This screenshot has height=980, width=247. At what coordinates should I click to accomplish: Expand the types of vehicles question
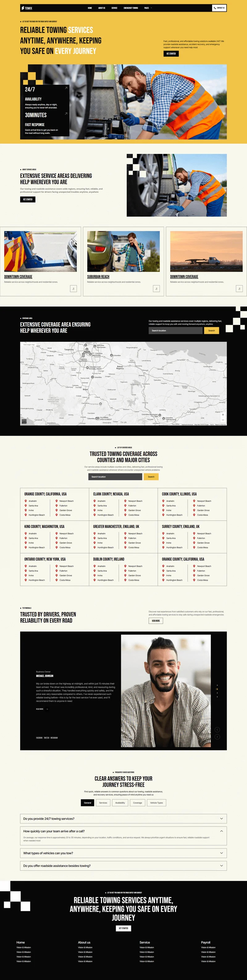coord(124,853)
